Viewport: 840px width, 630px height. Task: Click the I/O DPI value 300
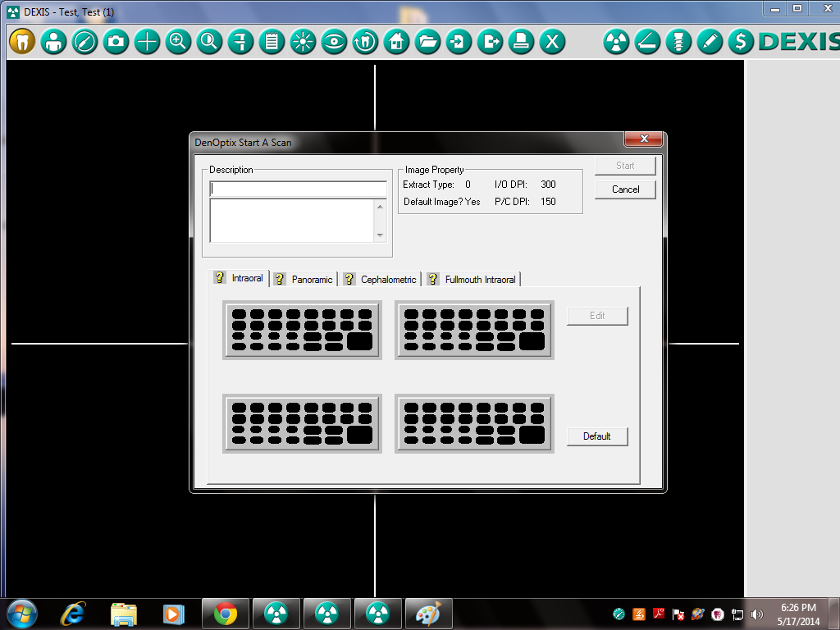click(x=548, y=185)
